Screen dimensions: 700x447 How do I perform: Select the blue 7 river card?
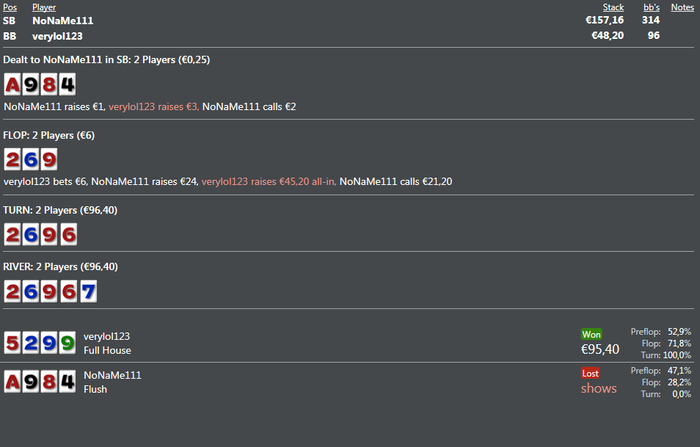click(87, 291)
